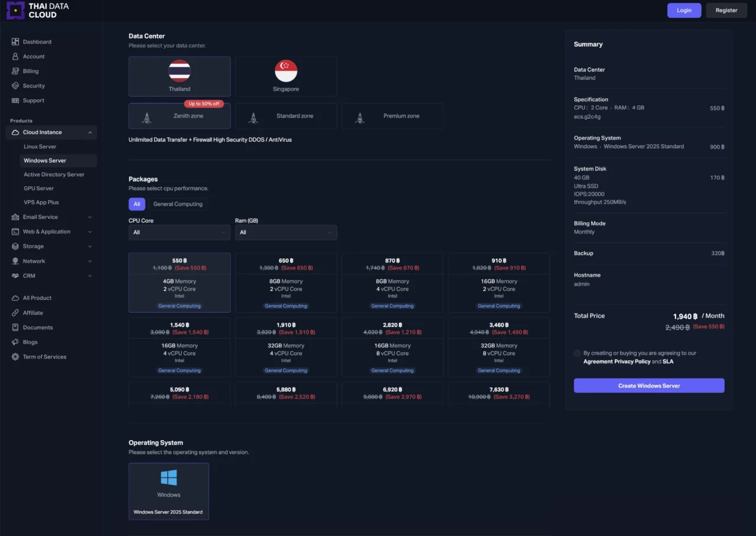Image resolution: width=756 pixels, height=536 pixels.
Task: Select the 1,910 ฿ 32GB package card
Action: [x=286, y=347]
